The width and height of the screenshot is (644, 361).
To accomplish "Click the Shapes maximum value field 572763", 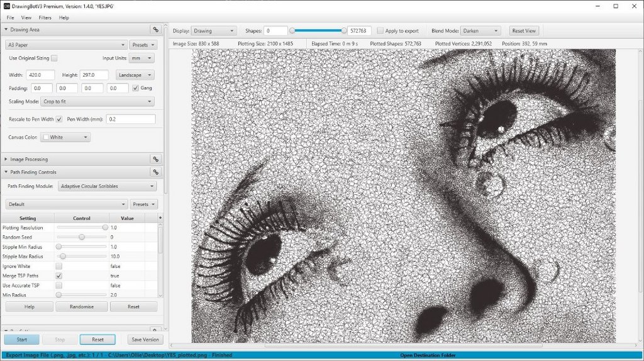I will click(x=359, y=31).
